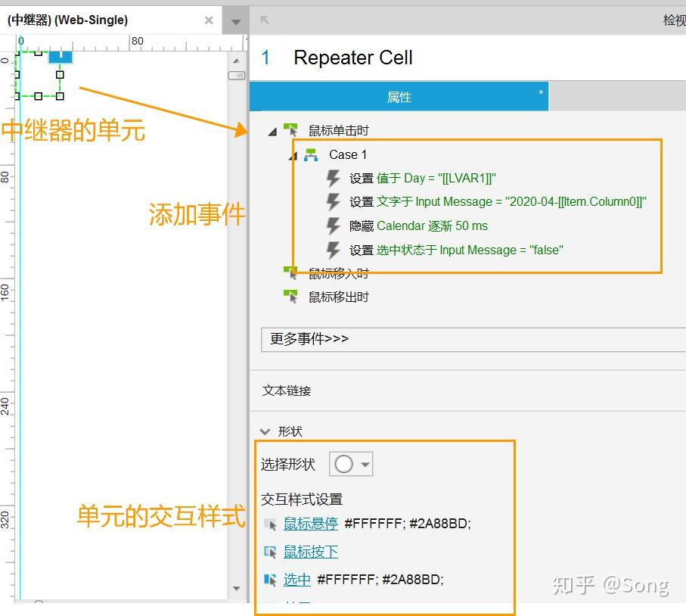686x616 pixels.
Task: Click the Case 1 condition icon
Action: point(311,154)
